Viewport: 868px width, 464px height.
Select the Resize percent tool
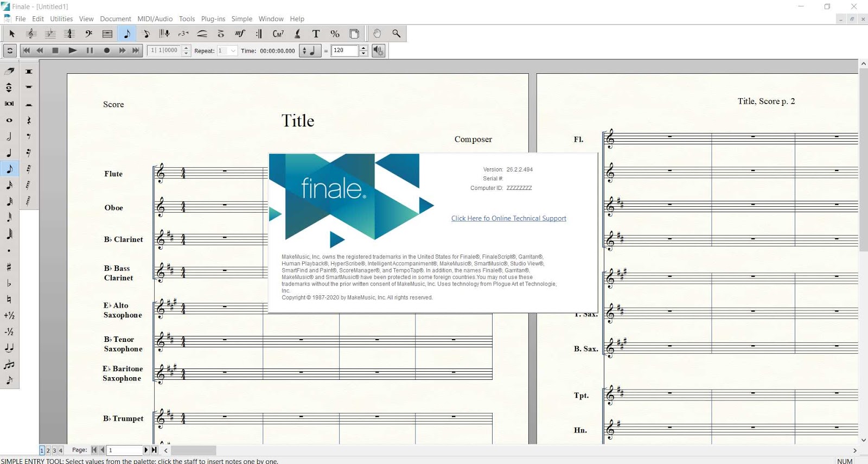click(x=335, y=34)
